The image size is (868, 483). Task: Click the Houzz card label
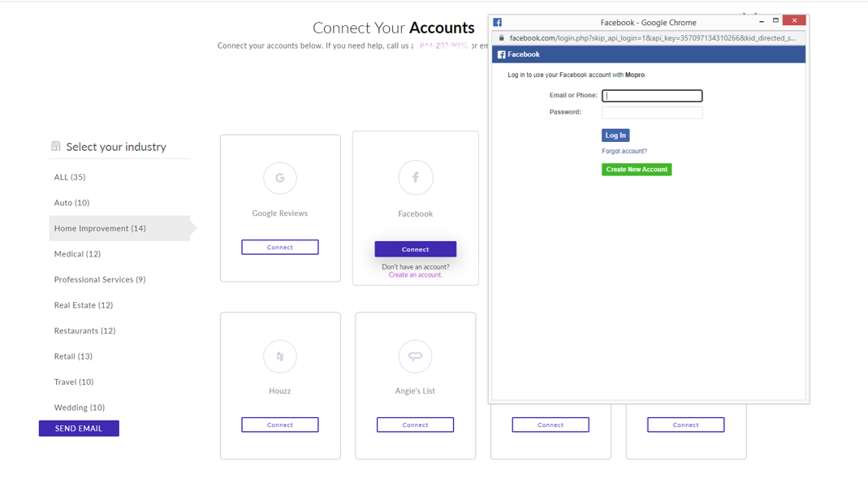coord(280,390)
